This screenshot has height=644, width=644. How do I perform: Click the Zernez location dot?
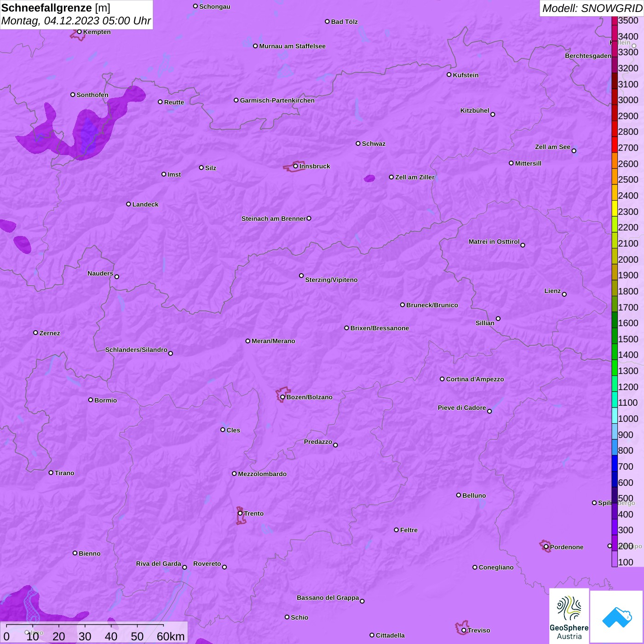(35, 333)
